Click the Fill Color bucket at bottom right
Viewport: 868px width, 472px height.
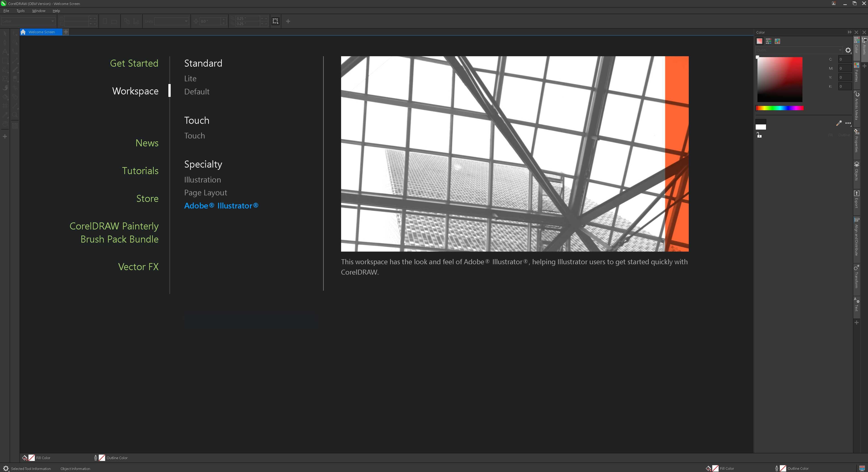click(708, 468)
